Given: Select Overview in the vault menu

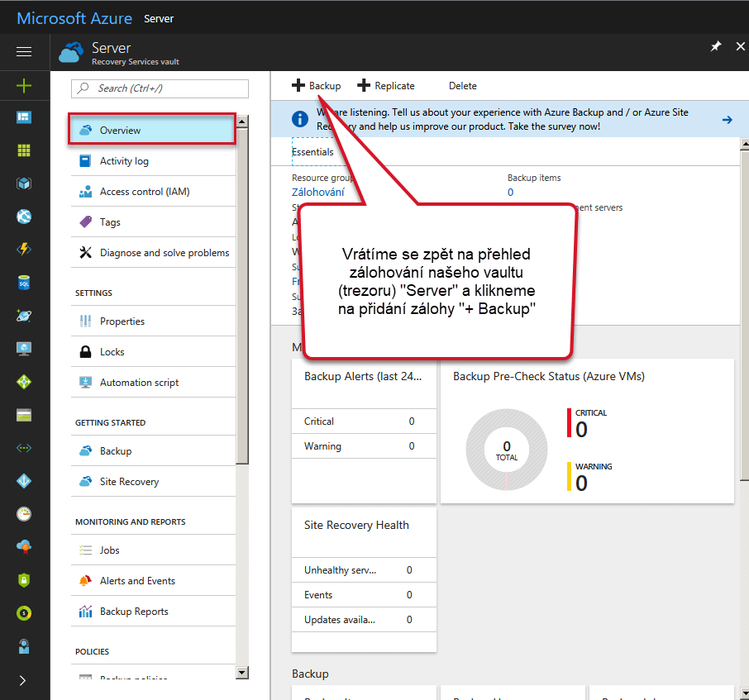Looking at the screenshot, I should click(152, 130).
